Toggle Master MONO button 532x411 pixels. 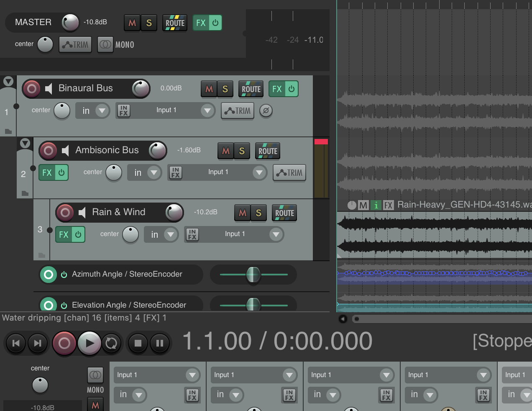click(106, 44)
